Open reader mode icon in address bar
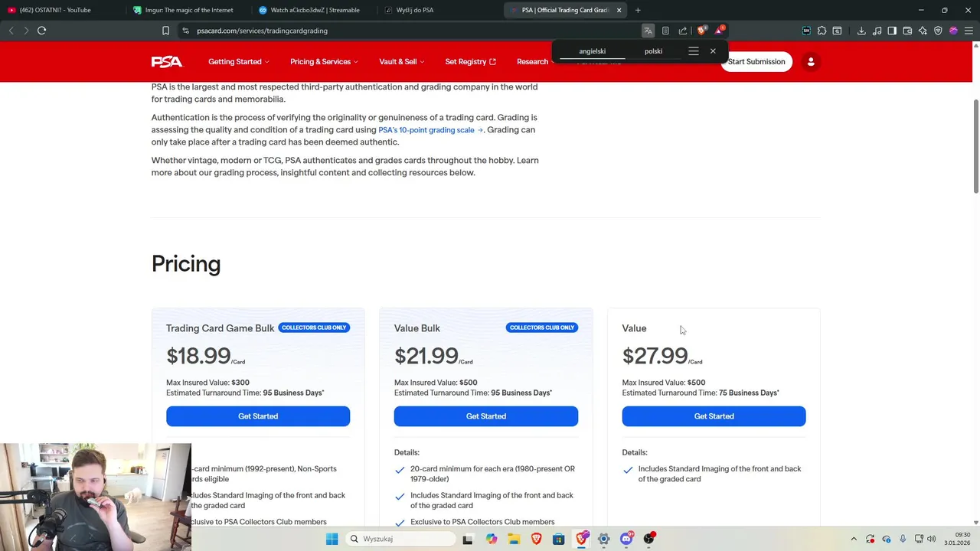980x551 pixels. (665, 31)
